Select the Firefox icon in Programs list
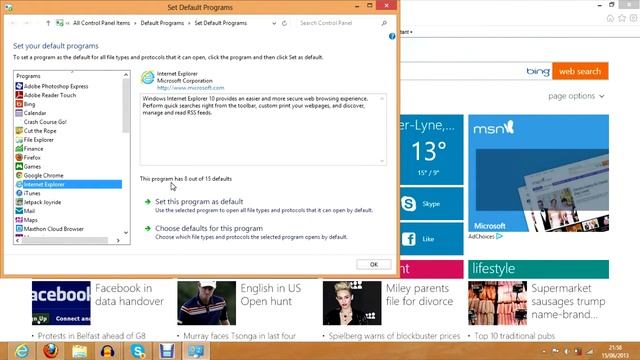 (x=19, y=158)
